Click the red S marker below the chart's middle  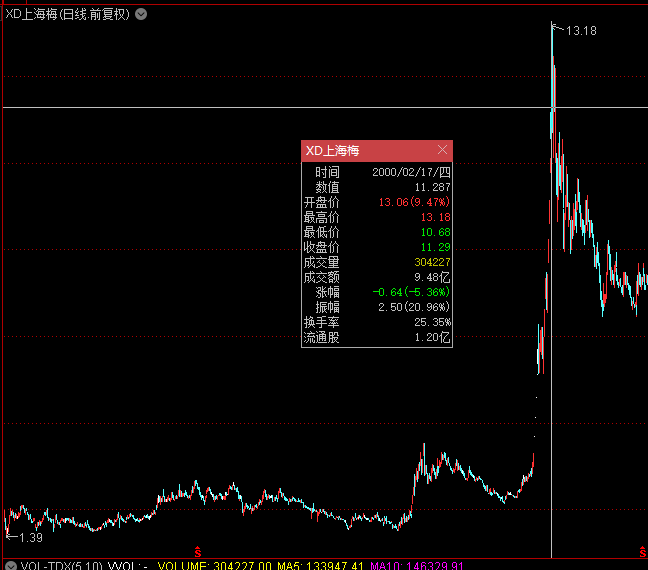(198, 551)
